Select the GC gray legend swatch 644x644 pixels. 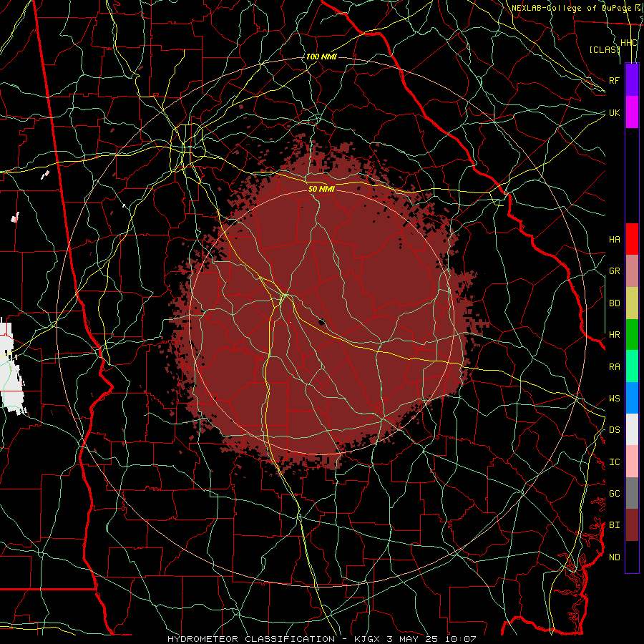point(632,493)
